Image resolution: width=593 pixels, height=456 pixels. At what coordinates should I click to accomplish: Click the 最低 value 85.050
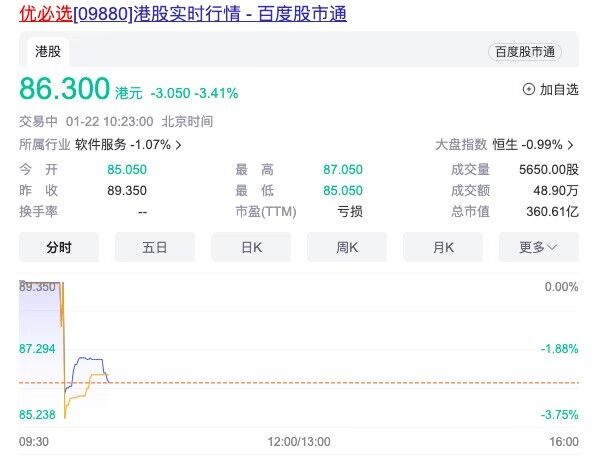(x=343, y=191)
